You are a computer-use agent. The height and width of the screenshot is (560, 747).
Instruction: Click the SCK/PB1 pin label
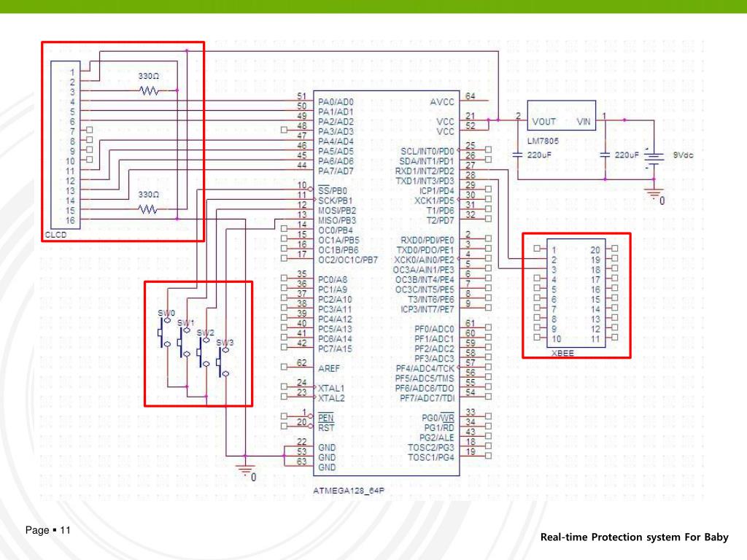pyautogui.click(x=336, y=201)
